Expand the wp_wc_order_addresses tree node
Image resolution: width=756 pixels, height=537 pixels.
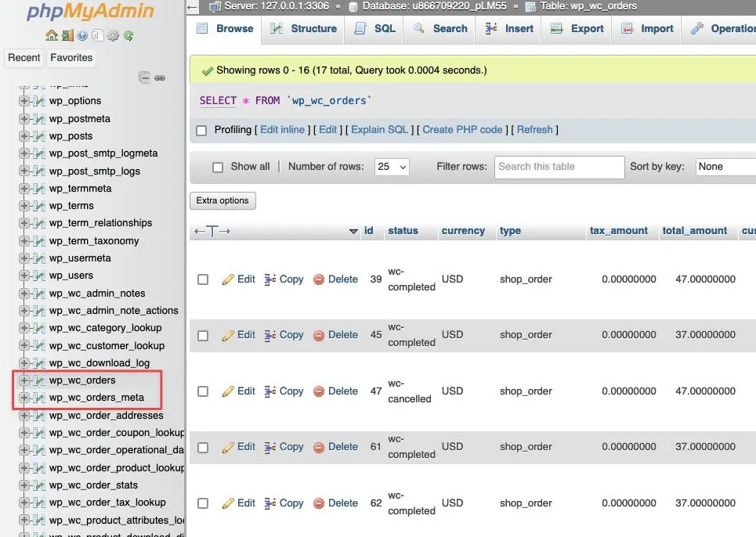click(x=24, y=415)
